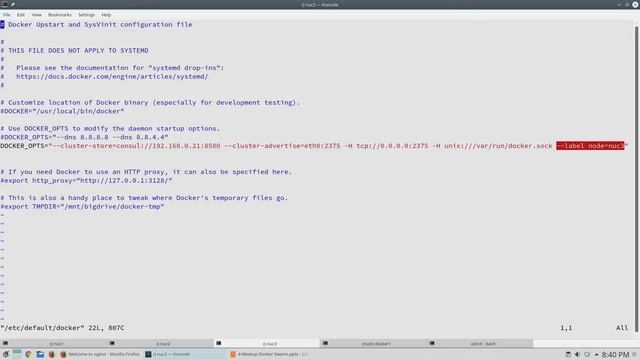Click the #export TMPDIR line

point(82,207)
